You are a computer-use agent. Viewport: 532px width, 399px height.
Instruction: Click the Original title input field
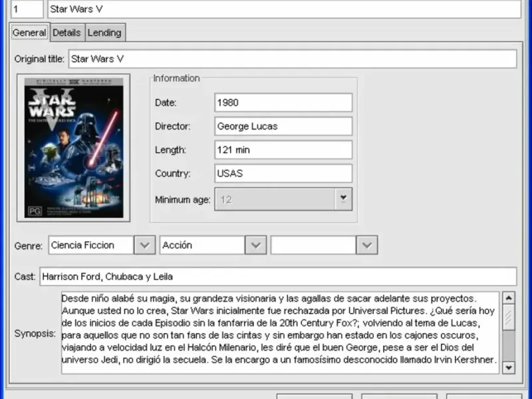[293, 59]
